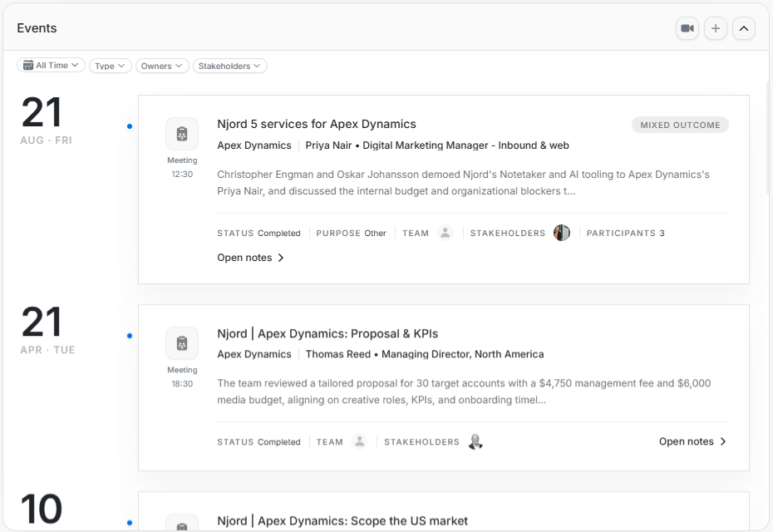Click STATUS Completed in the Proposal & KPIs card

tap(258, 441)
